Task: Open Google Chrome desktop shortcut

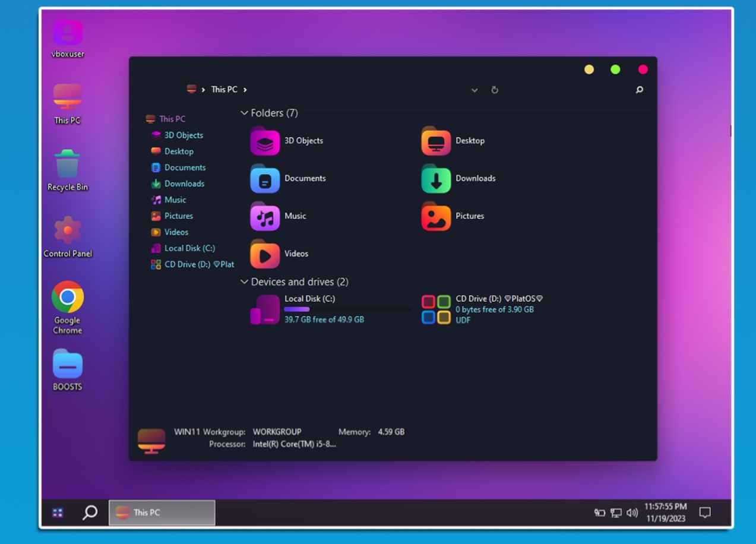Action: (68, 297)
